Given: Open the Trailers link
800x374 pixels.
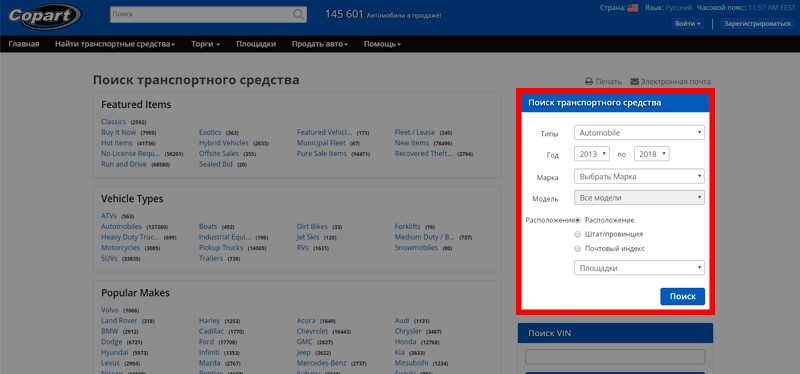Looking at the screenshot, I should (211, 259).
